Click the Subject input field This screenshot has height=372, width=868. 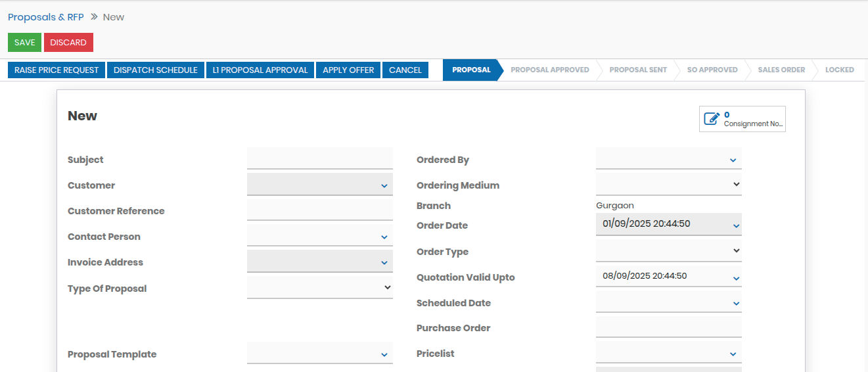(x=319, y=159)
